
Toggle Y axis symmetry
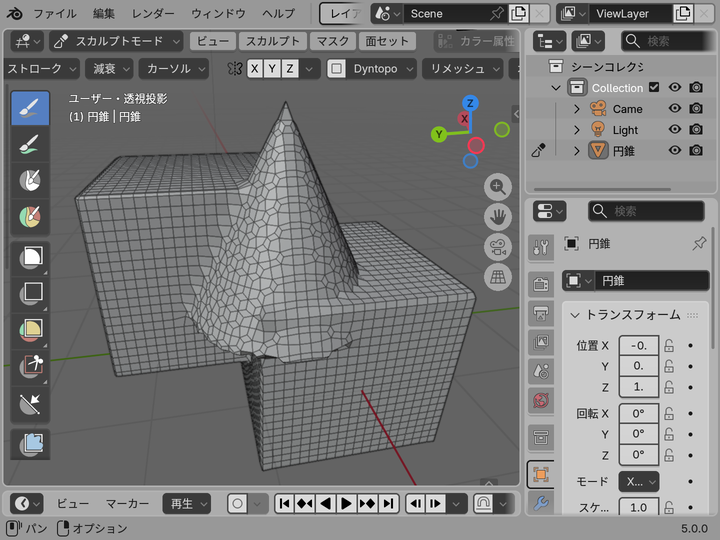coord(272,69)
